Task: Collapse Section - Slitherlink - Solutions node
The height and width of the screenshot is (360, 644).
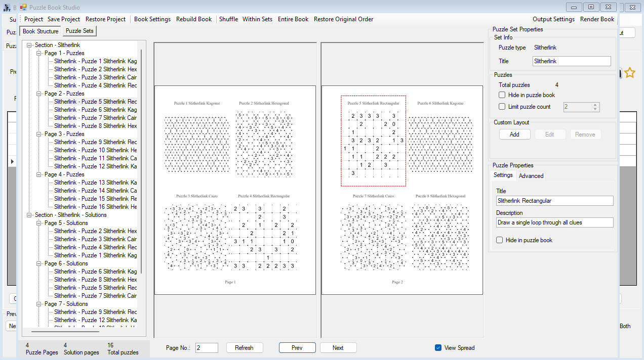Action: [x=29, y=215]
